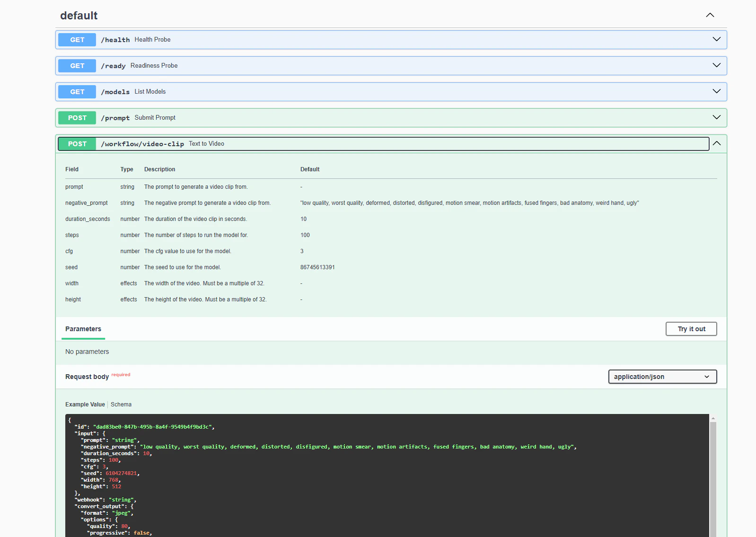This screenshot has width=756, height=537.
Task: Click the default section heading
Action: click(79, 16)
